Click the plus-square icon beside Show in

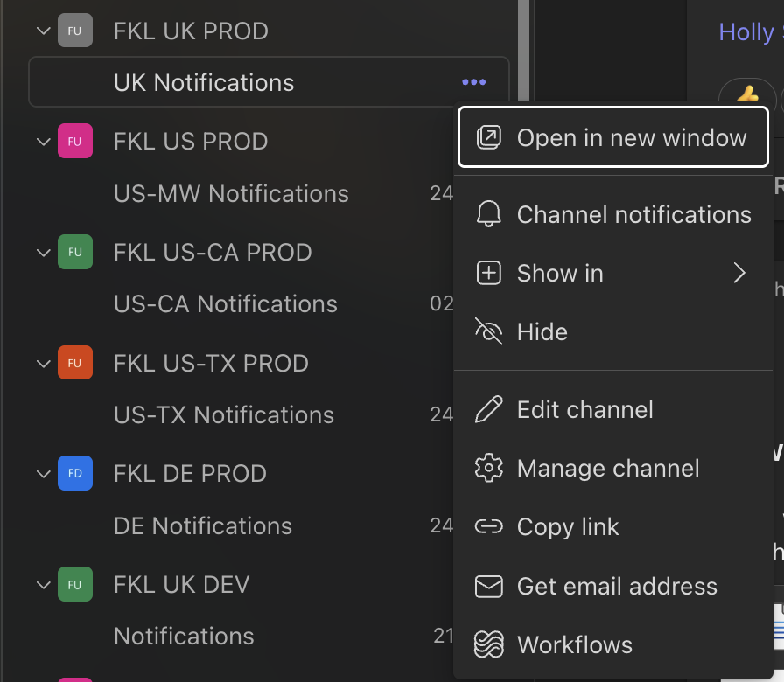pos(488,274)
